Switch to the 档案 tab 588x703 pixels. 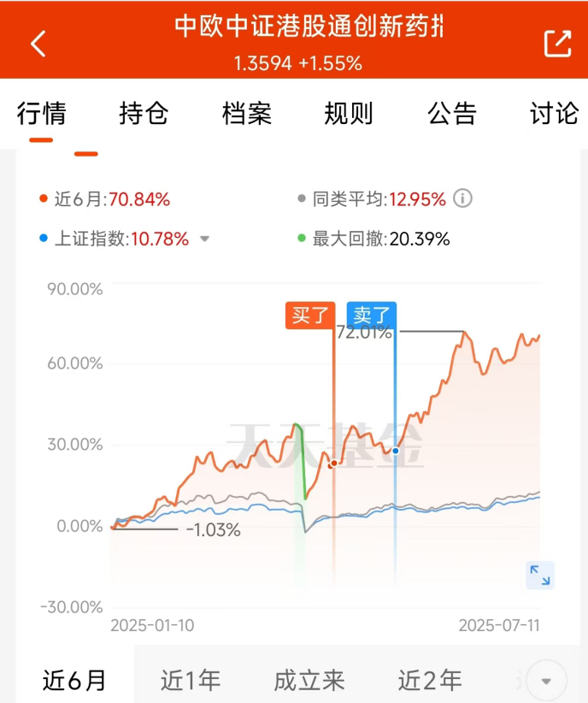tap(246, 113)
